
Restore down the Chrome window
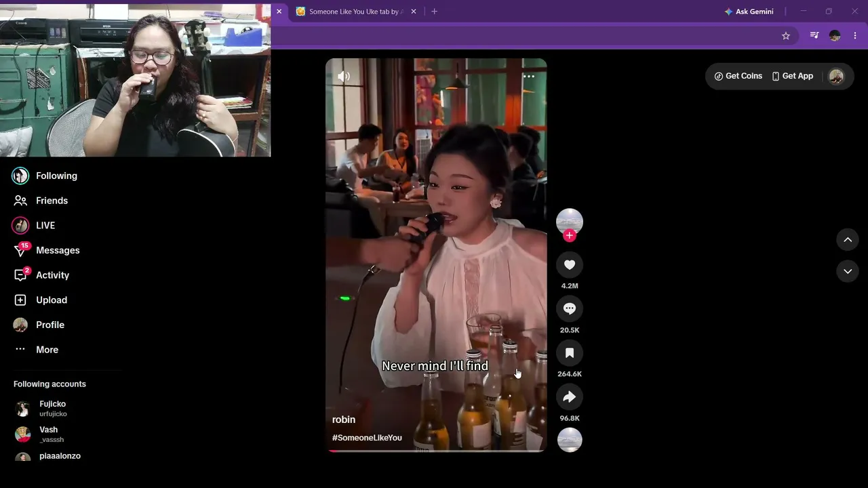[829, 12]
